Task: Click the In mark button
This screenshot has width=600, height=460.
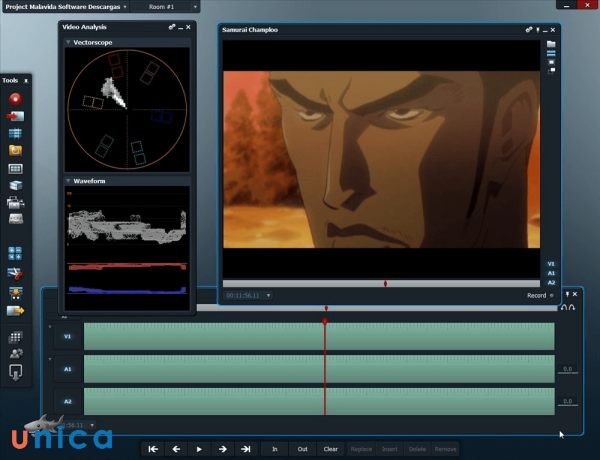Action: [274, 449]
